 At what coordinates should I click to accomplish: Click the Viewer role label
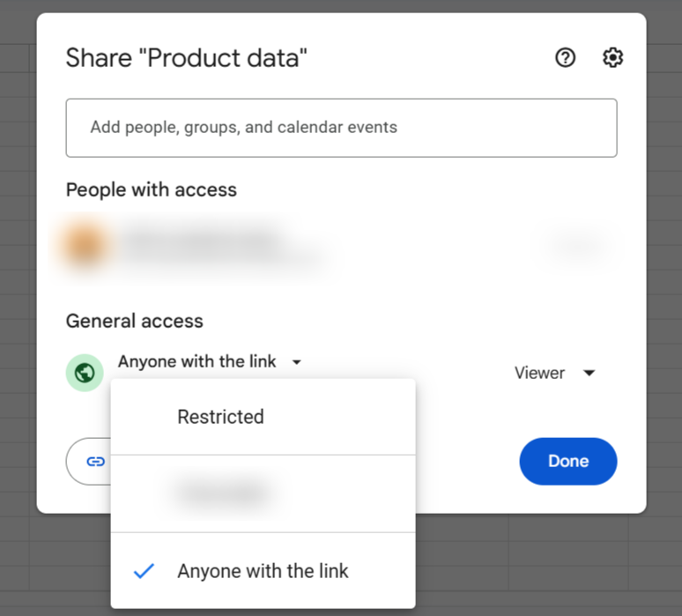click(x=539, y=373)
